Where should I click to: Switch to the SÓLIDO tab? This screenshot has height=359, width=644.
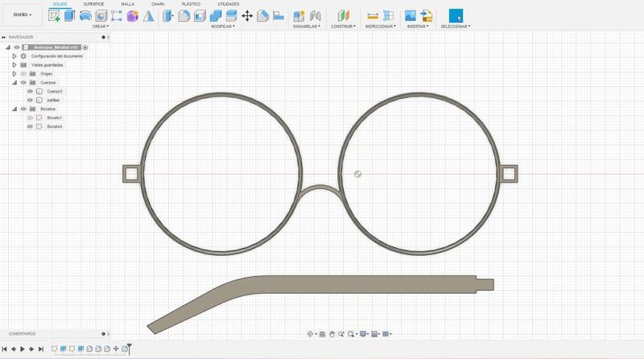pyautogui.click(x=60, y=4)
